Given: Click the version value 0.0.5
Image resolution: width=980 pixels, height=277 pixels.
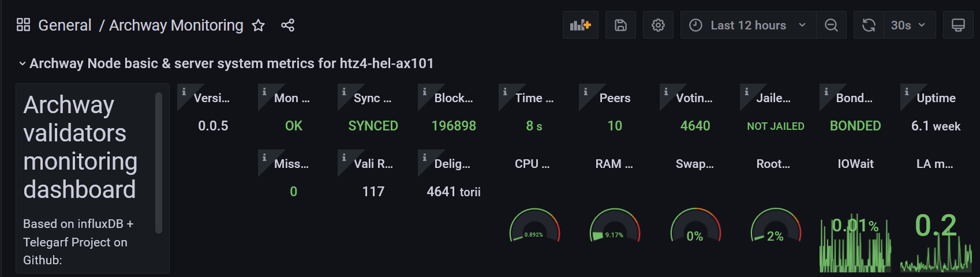Looking at the screenshot, I should (213, 126).
